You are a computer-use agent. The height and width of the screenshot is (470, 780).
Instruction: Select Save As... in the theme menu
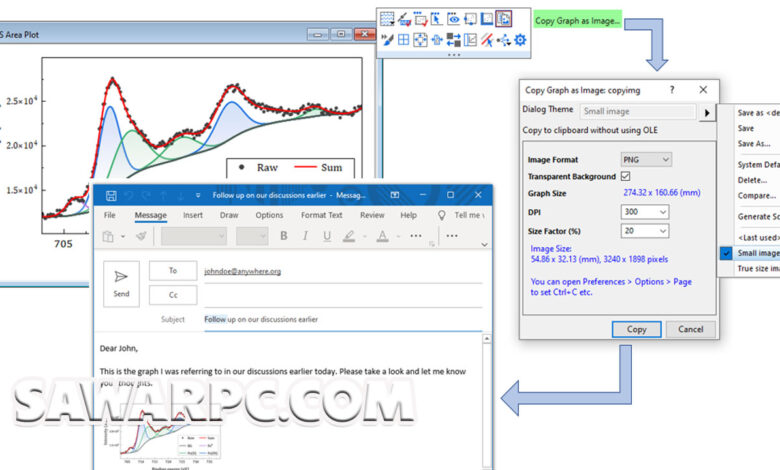[754, 144]
